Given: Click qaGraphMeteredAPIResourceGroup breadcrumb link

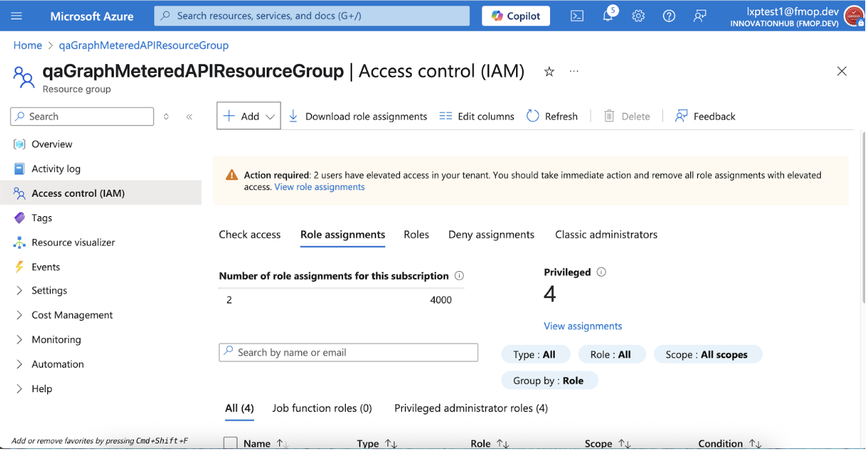Looking at the screenshot, I should (x=144, y=45).
